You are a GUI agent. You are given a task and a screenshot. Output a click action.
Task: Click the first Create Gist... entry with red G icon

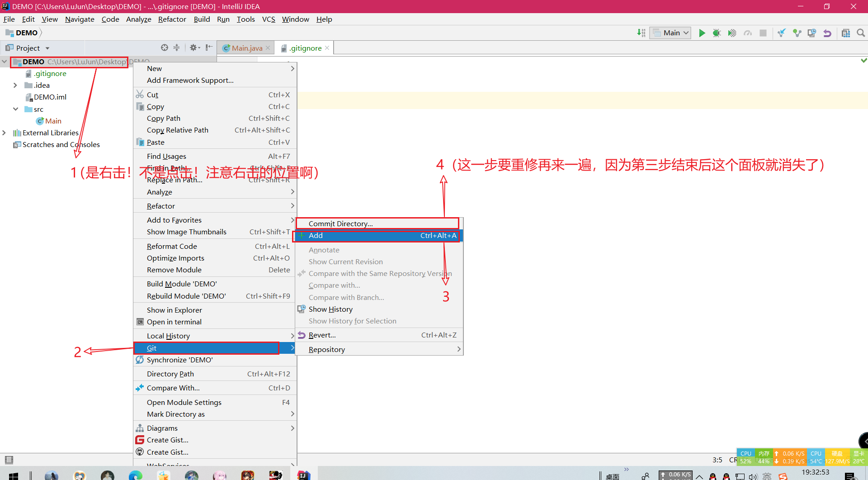pyautogui.click(x=215, y=440)
